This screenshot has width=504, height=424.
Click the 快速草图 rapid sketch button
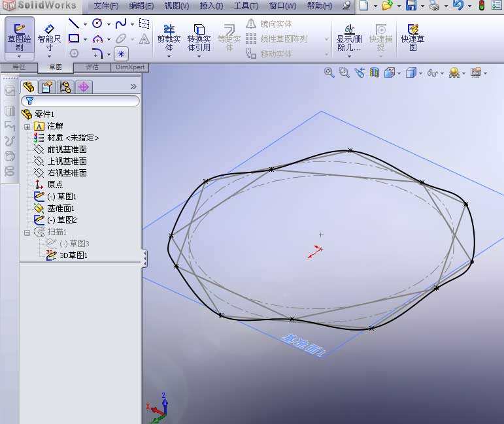(412, 37)
